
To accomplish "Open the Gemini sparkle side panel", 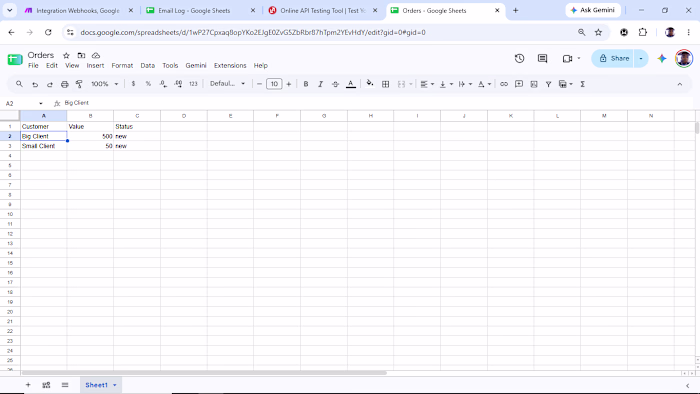I will (x=662, y=58).
